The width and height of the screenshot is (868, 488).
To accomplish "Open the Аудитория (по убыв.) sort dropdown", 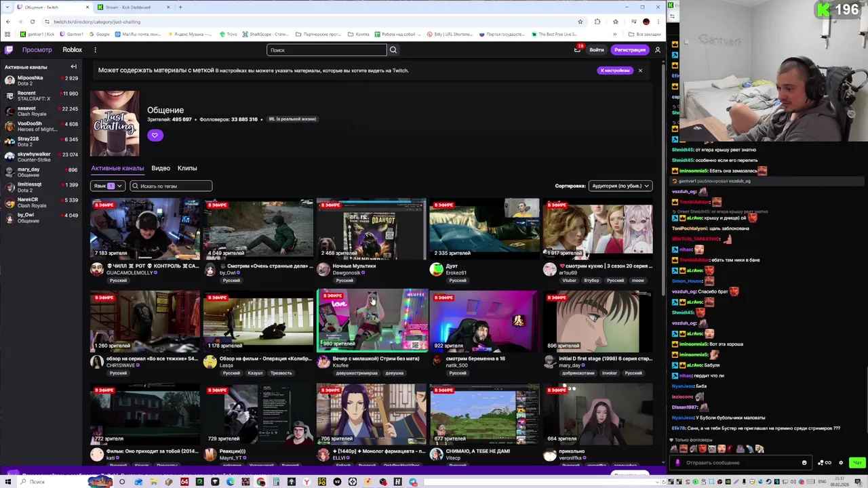I will pyautogui.click(x=620, y=186).
